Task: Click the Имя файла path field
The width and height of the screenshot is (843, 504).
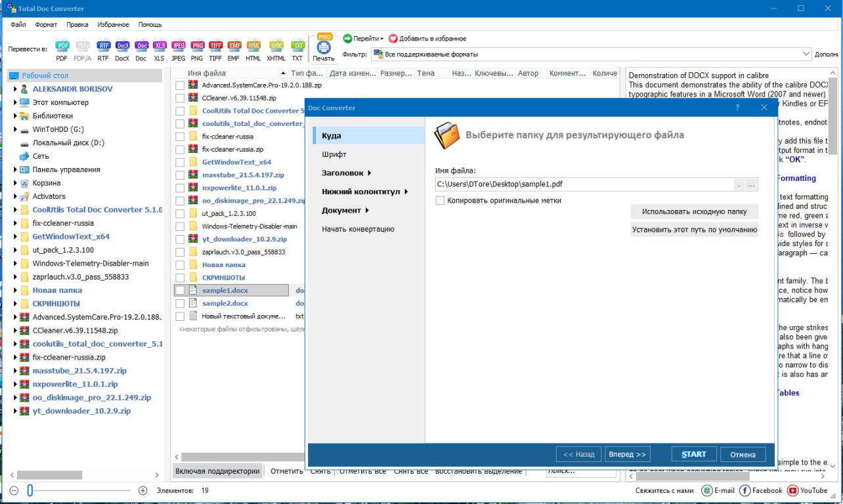Action: pos(584,184)
